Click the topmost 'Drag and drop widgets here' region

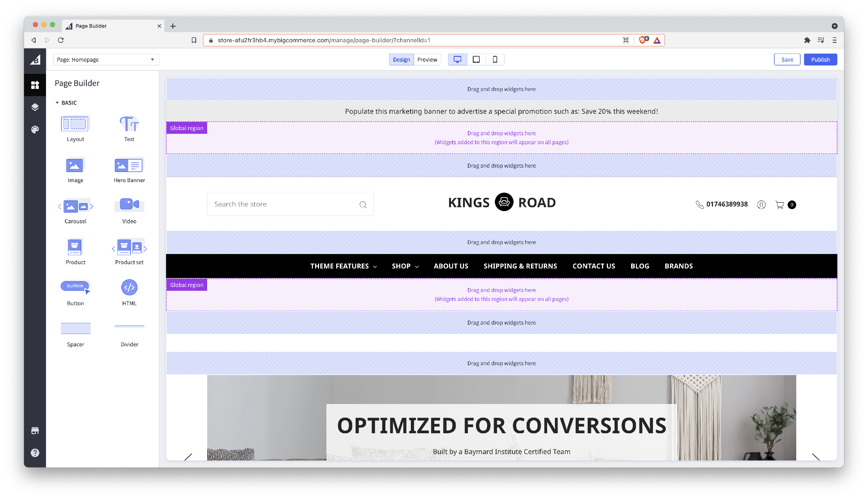tap(501, 89)
